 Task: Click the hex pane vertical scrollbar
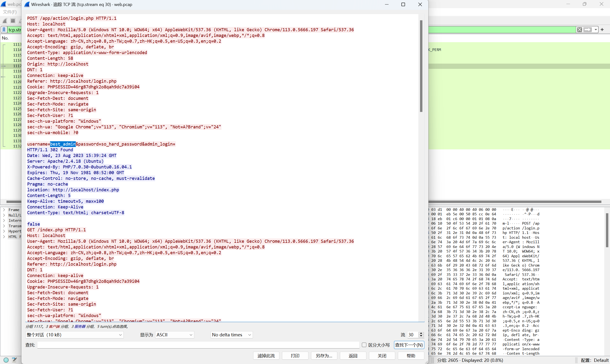(x=607, y=230)
